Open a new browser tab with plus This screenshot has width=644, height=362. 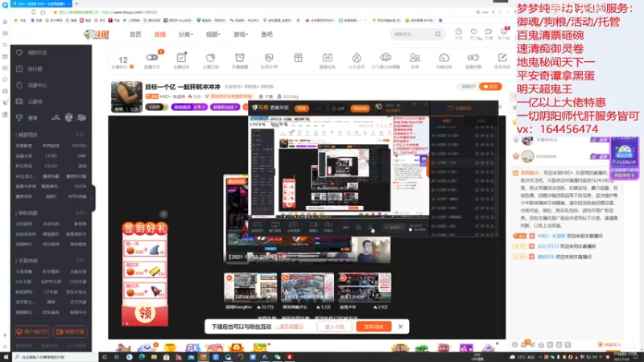76,4
